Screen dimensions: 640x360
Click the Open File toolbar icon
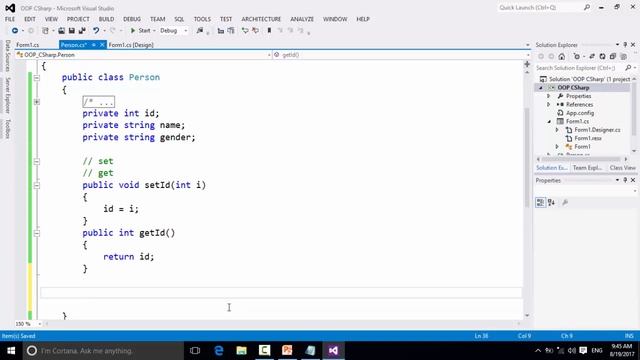coord(61,31)
